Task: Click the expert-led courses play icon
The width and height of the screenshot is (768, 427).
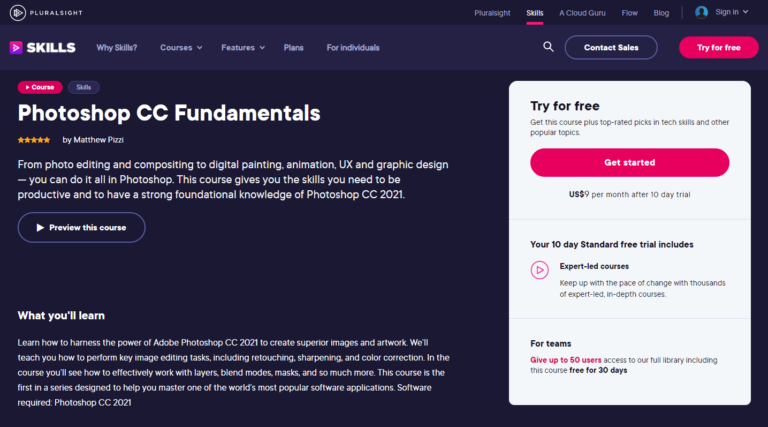Action: coord(540,269)
